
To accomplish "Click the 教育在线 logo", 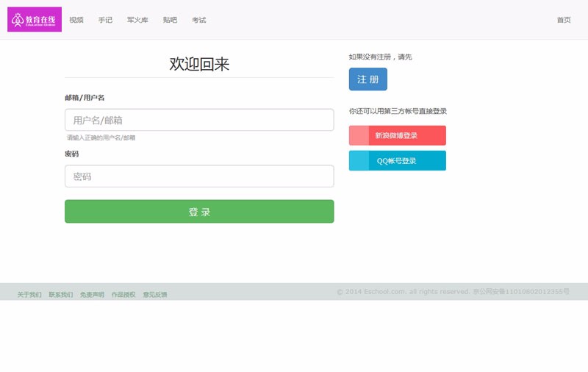I will tap(35, 20).
